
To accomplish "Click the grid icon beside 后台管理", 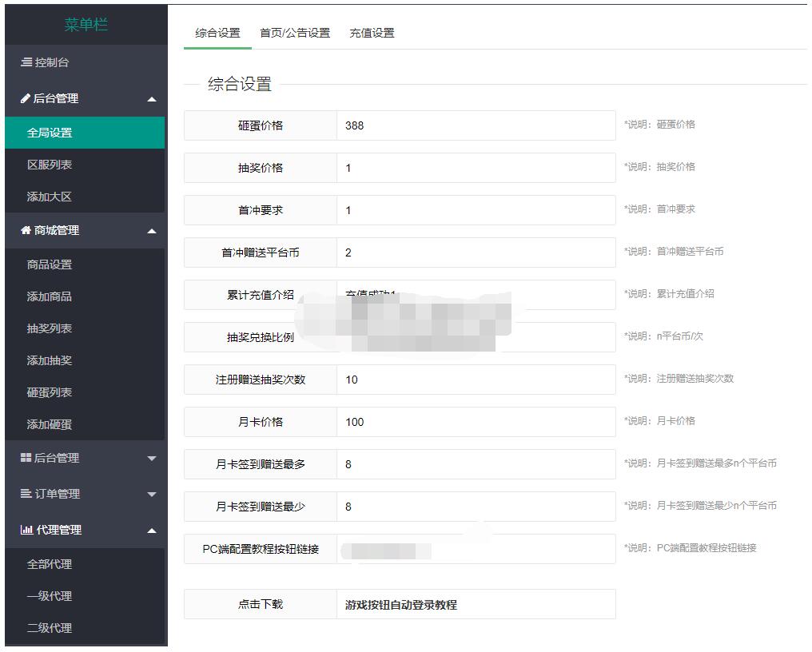I will (26, 458).
